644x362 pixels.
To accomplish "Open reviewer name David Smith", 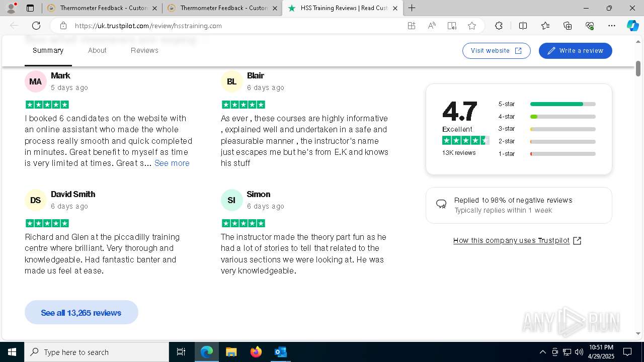I will (73, 194).
